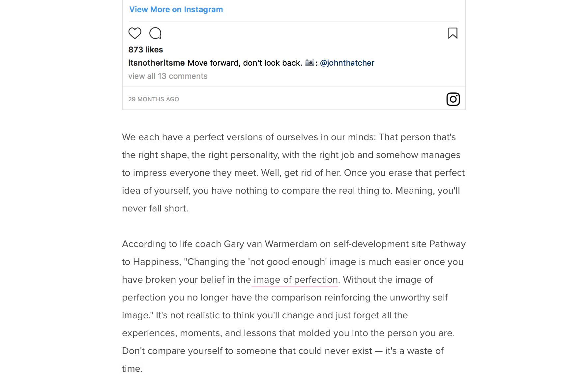588x380 pixels.
Task: Click the sentence starting Don't compare yourself
Action: click(x=283, y=360)
